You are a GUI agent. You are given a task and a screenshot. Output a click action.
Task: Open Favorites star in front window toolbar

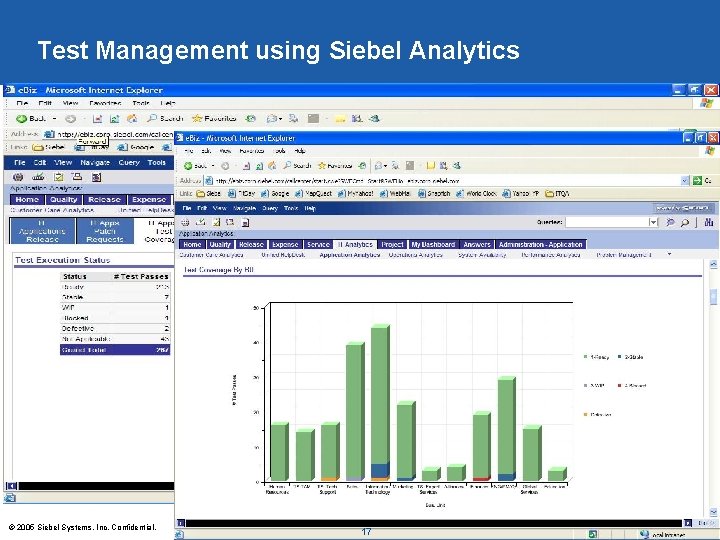click(322, 165)
